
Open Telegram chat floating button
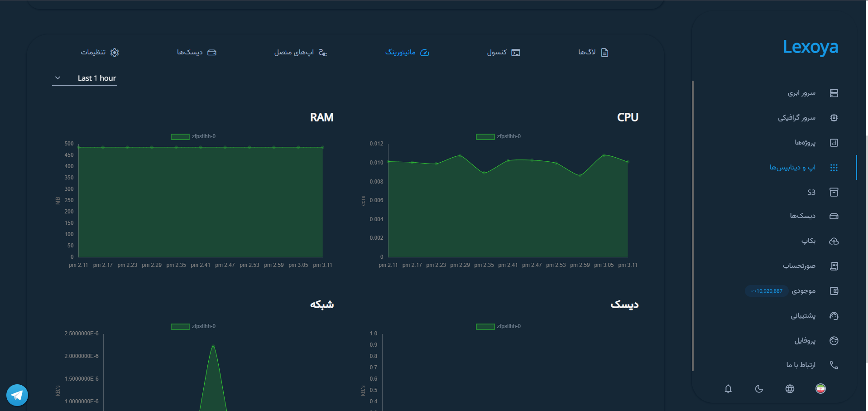click(x=17, y=395)
